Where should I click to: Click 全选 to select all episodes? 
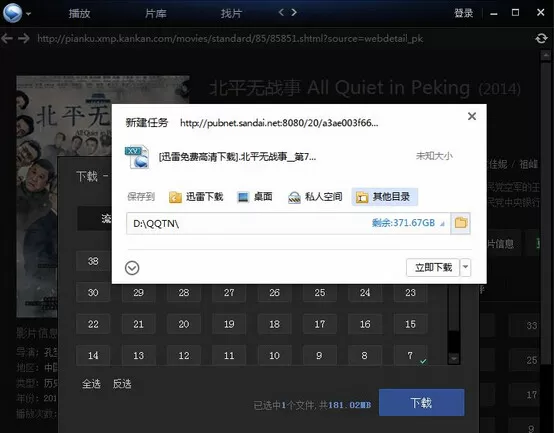pos(91,384)
